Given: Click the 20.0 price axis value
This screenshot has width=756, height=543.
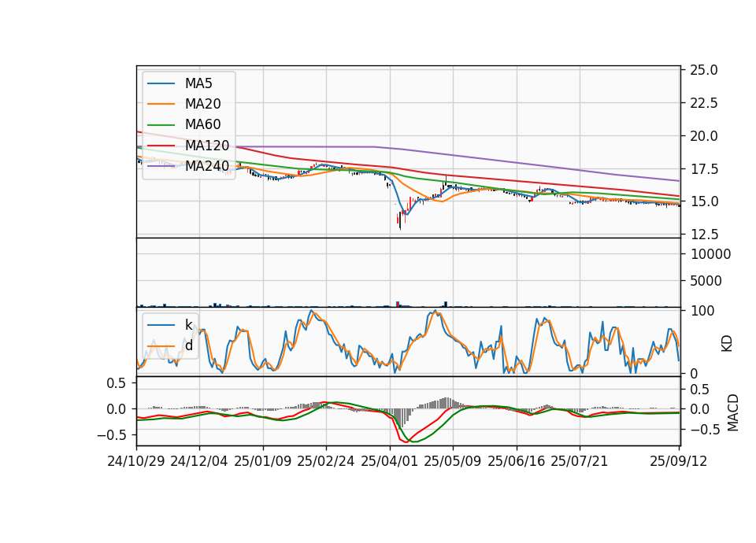Looking at the screenshot, I should [x=704, y=136].
